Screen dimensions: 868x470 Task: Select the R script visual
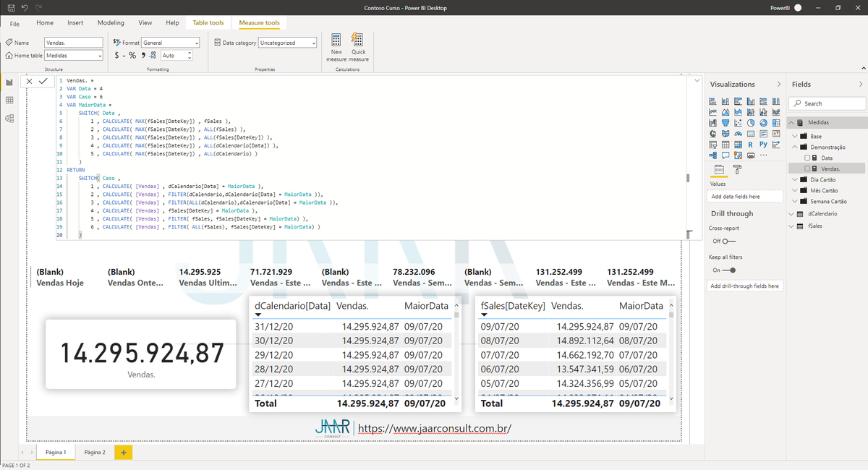tap(751, 144)
